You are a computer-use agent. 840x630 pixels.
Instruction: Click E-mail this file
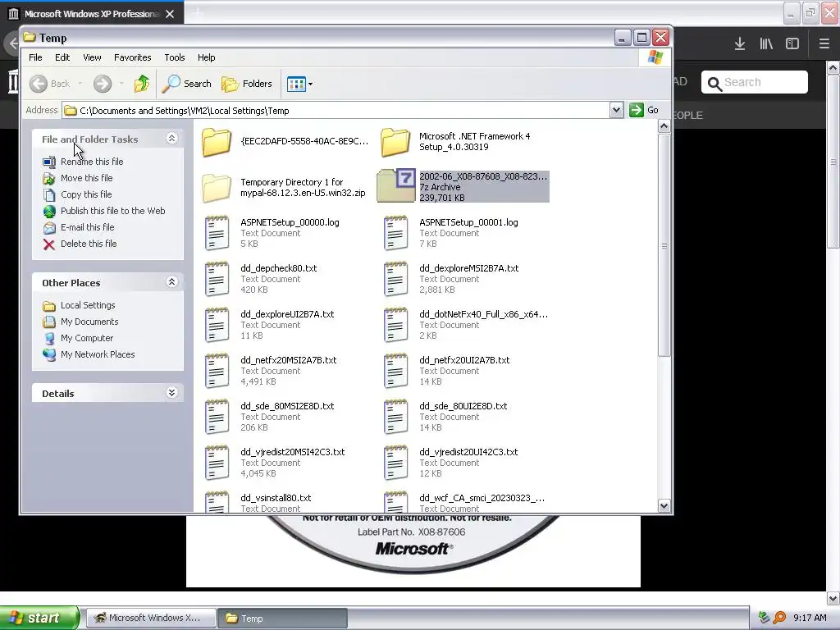click(x=87, y=227)
